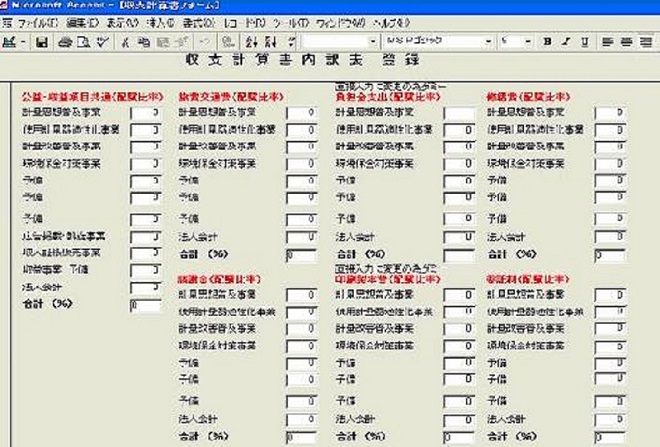Screen dimensions: 660x447
Task: Click 法人会計 field under 旅費交通費
Action: click(x=301, y=237)
